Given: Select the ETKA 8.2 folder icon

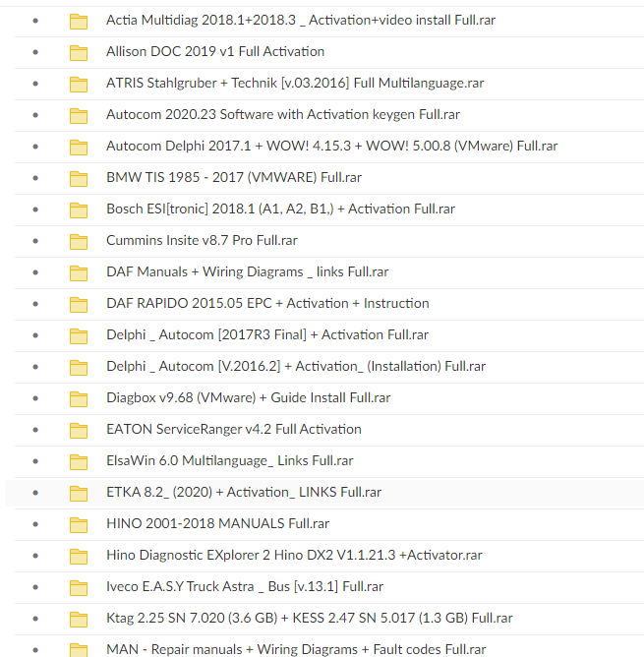Looking at the screenshot, I should (x=79, y=493).
